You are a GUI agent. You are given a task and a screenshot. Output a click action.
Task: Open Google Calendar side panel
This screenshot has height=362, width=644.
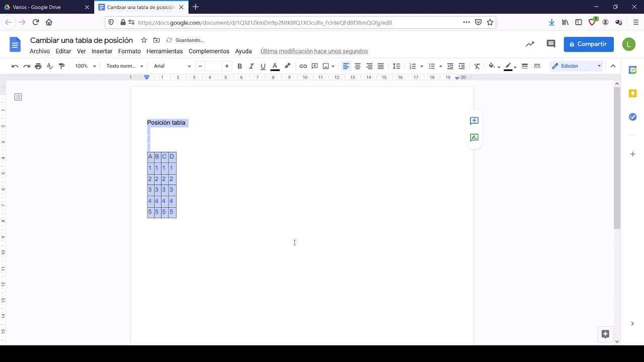click(x=633, y=70)
